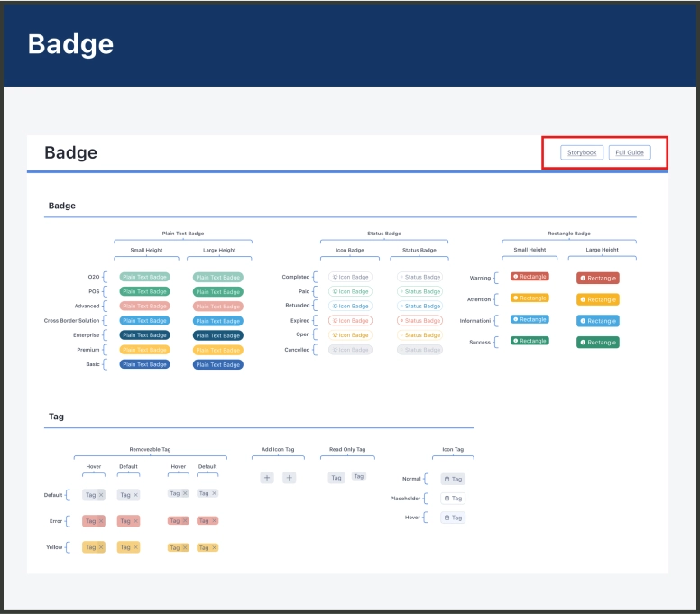The height and width of the screenshot is (614, 700).
Task: Click the small Success Rectangle badge
Action: (x=530, y=341)
